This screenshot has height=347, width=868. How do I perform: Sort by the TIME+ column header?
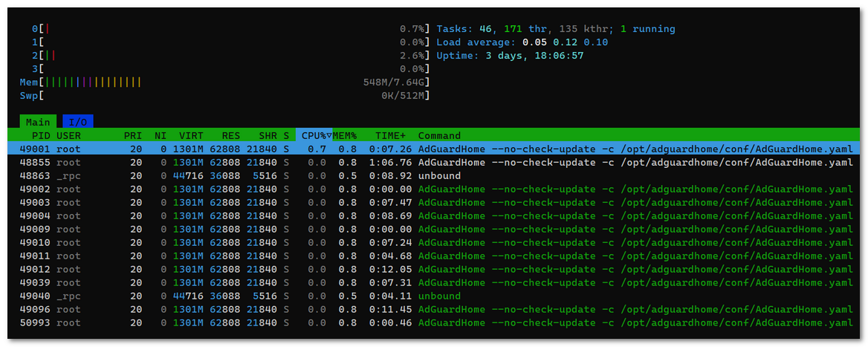[x=390, y=135]
